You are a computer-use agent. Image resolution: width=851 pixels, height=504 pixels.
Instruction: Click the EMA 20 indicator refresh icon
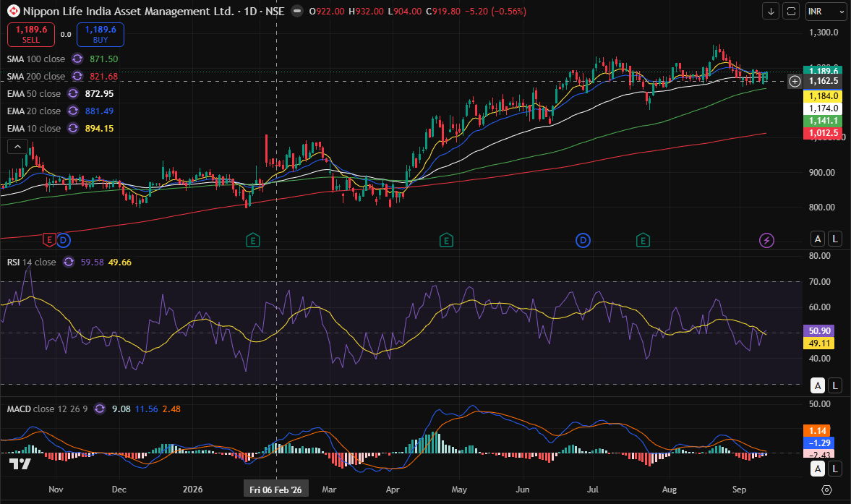click(x=73, y=111)
